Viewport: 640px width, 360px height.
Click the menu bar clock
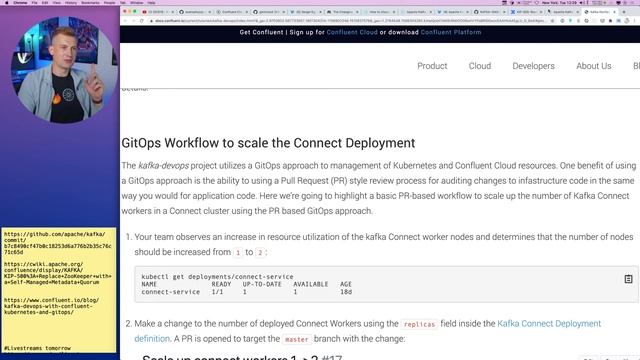pos(559,2)
